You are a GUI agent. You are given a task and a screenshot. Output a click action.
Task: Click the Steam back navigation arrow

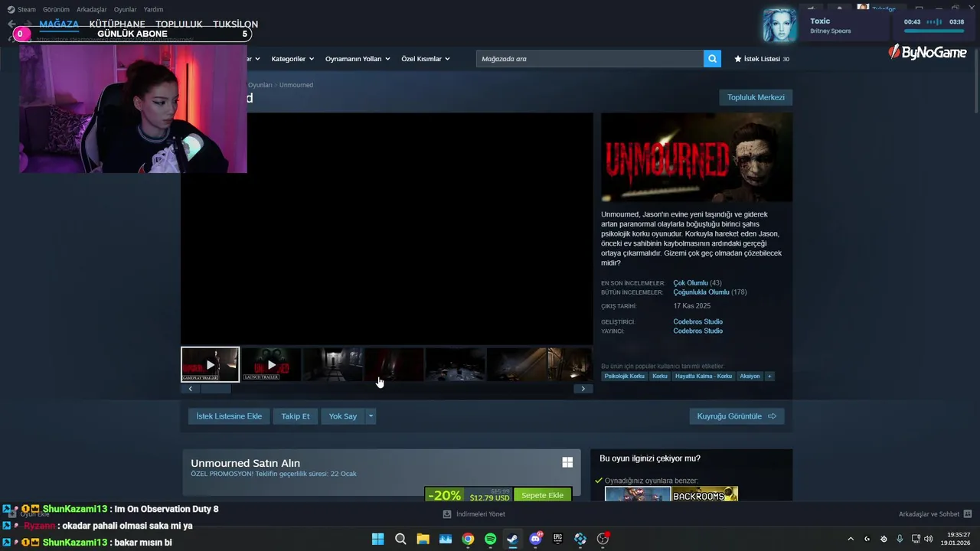pos(11,24)
